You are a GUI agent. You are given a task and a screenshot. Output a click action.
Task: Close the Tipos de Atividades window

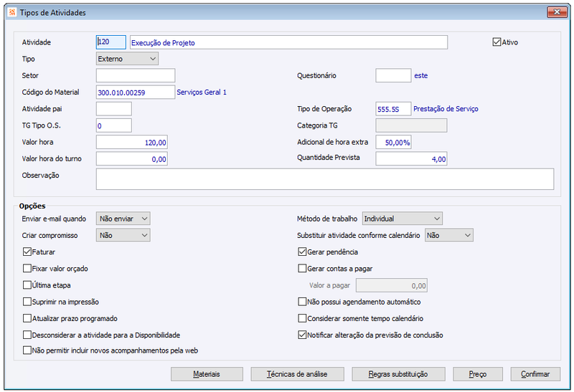pyautogui.click(x=557, y=12)
